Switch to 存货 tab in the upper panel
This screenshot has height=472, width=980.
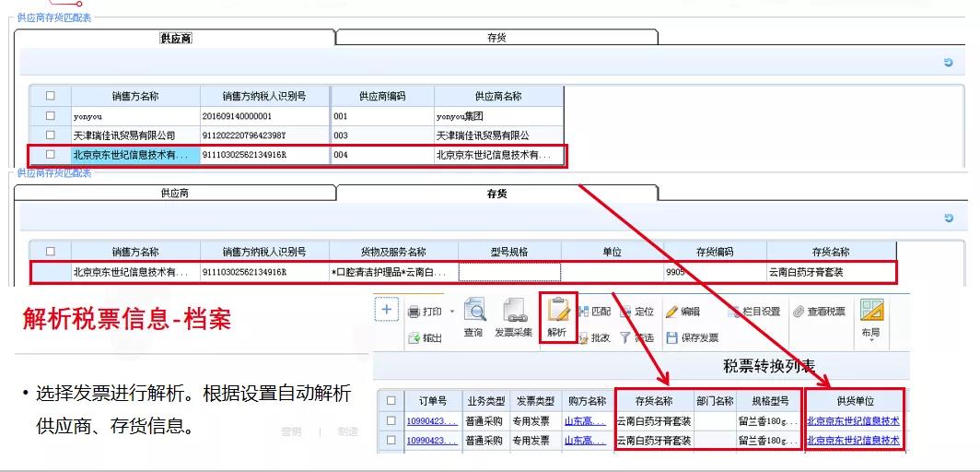[496, 38]
